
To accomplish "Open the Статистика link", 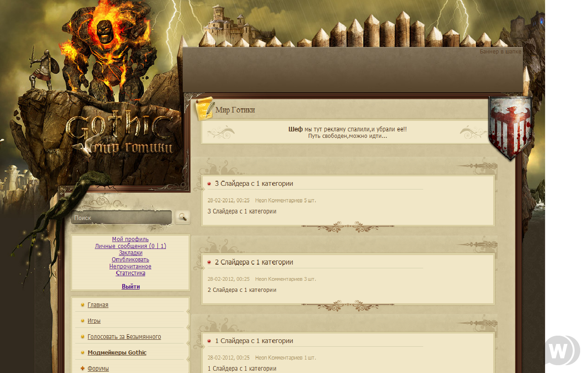I will (131, 273).
